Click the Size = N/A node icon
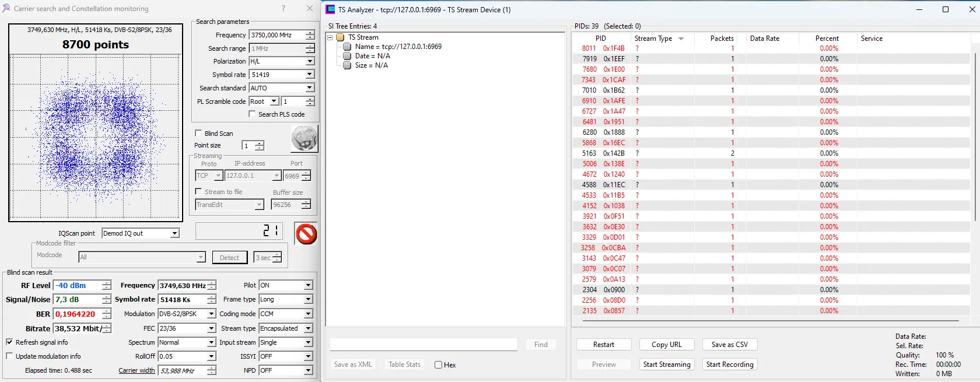The image size is (980, 382). tap(348, 65)
